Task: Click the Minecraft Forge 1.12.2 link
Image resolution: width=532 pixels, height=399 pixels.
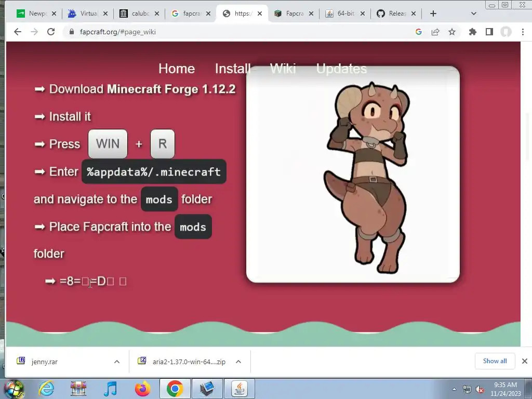Action: coord(171,89)
